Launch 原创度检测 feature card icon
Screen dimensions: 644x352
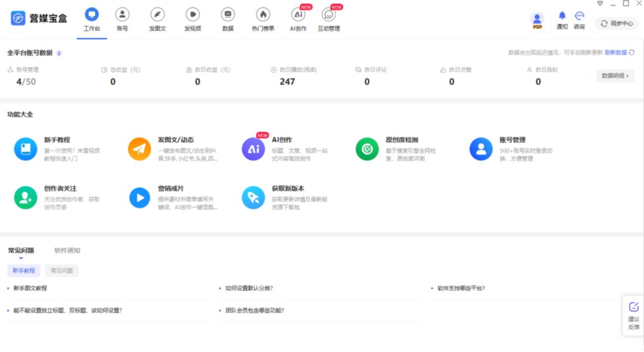click(366, 148)
